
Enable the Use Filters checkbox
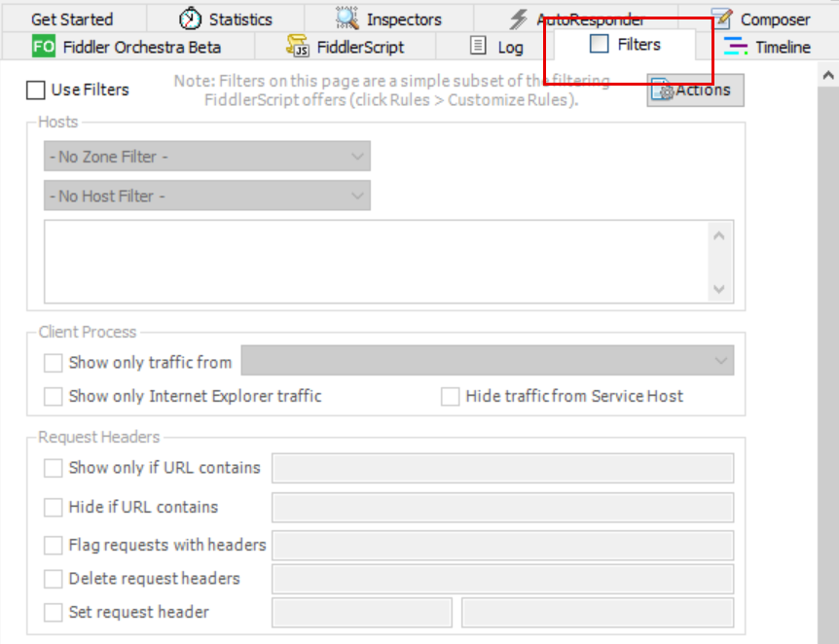click(x=35, y=89)
